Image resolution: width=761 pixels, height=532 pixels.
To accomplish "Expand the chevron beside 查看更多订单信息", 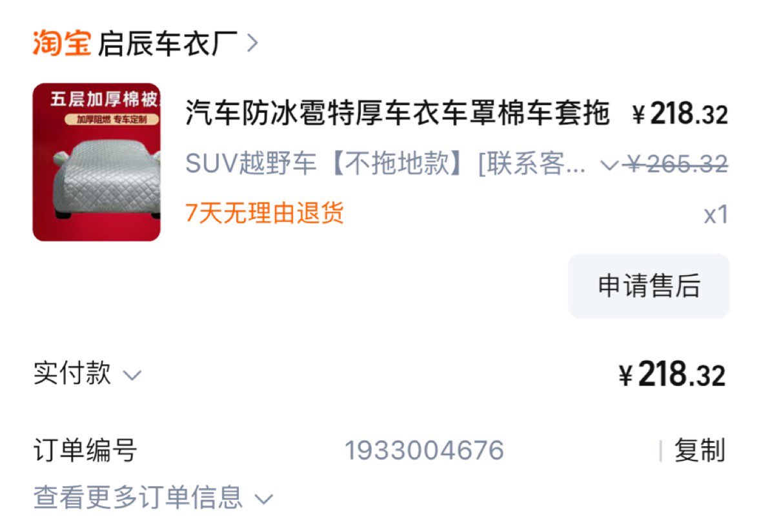I will [264, 500].
